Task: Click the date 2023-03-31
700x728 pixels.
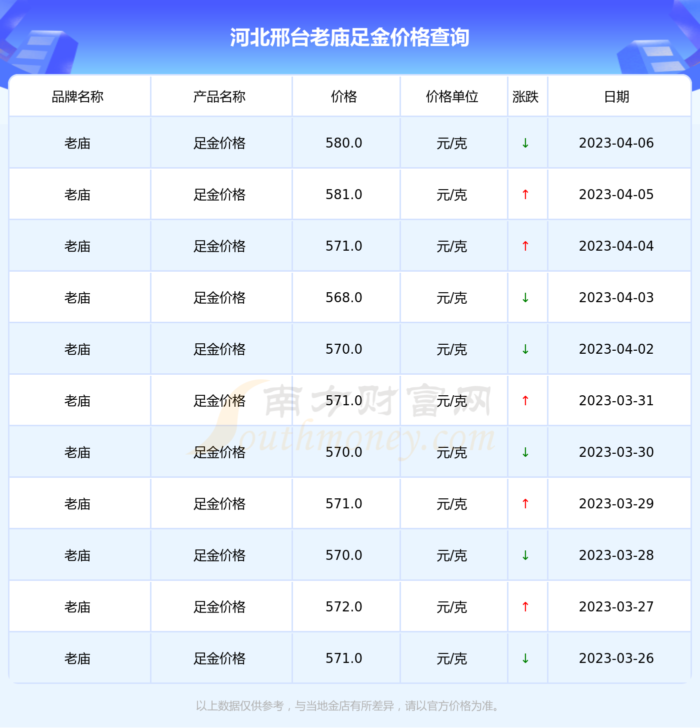Action: [616, 401]
